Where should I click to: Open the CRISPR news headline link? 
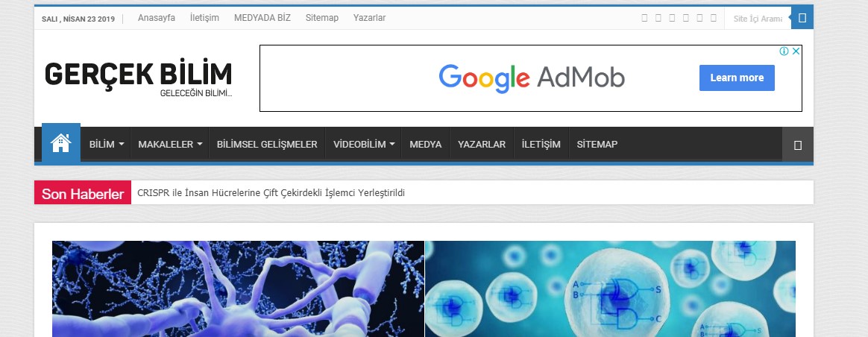click(x=271, y=193)
